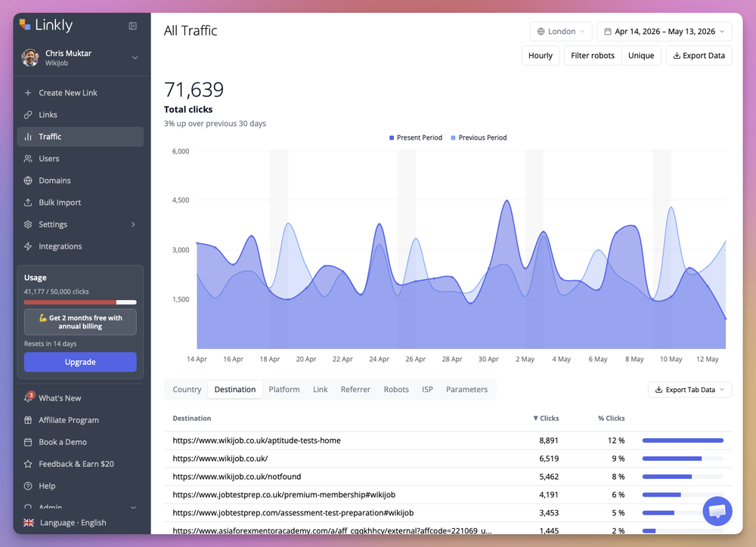Click Chris Muktar's profile avatar
Screen dimensions: 756x547
click(30, 57)
